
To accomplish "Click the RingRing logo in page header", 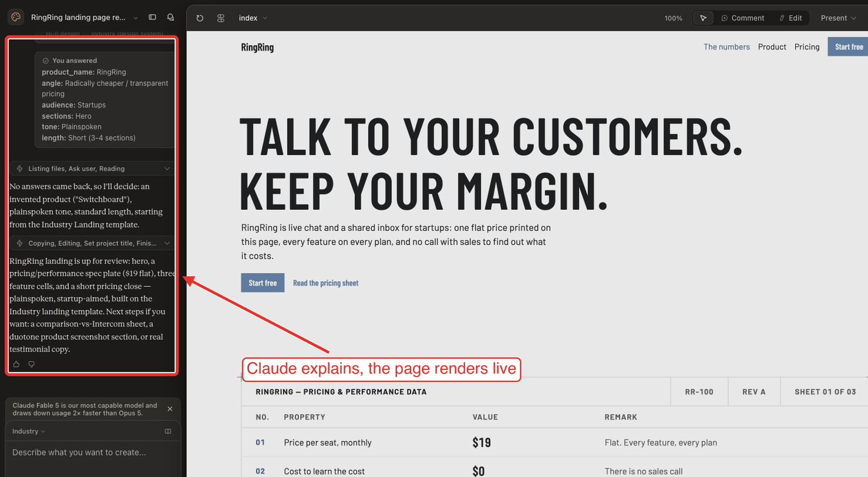I will point(257,48).
